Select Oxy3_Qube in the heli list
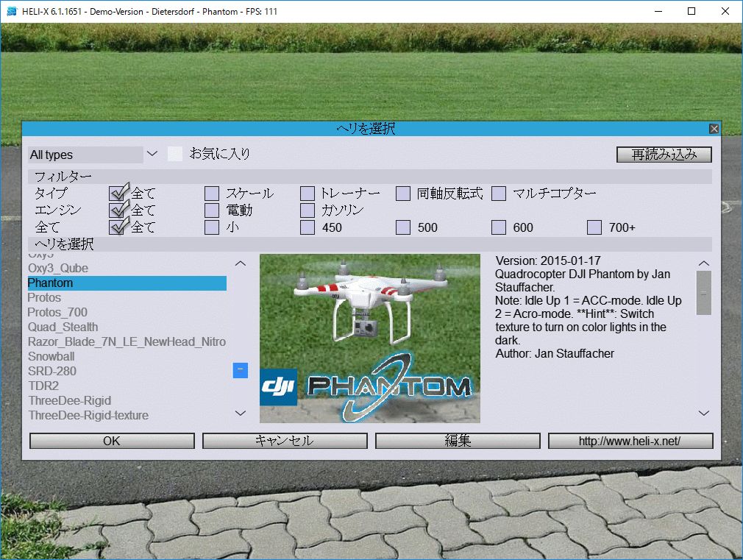 tap(127, 269)
